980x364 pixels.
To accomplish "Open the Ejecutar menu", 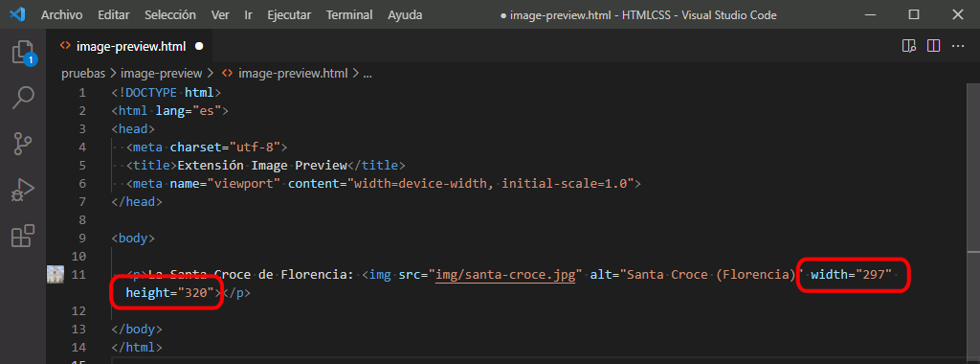I will click(289, 14).
